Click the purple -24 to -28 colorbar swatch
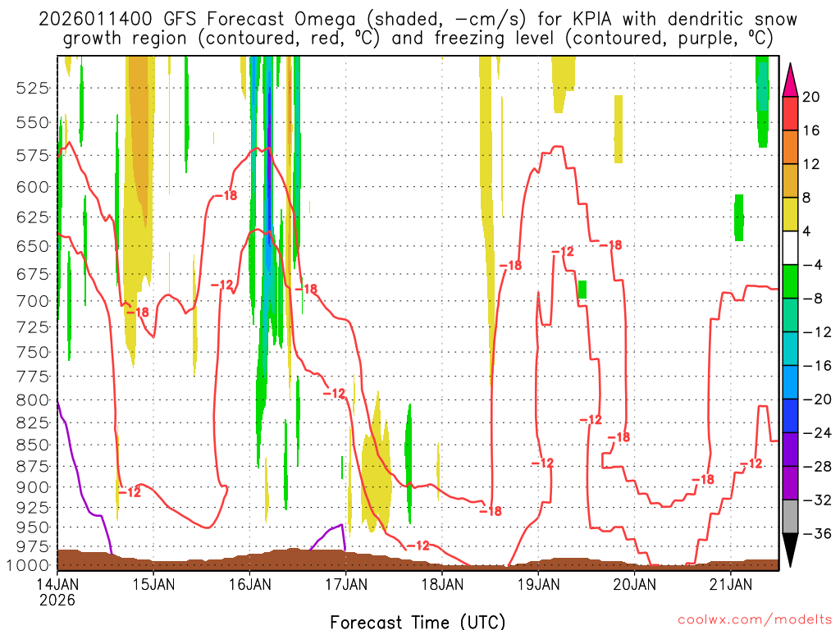This screenshot has height=630, width=840. pos(790,450)
